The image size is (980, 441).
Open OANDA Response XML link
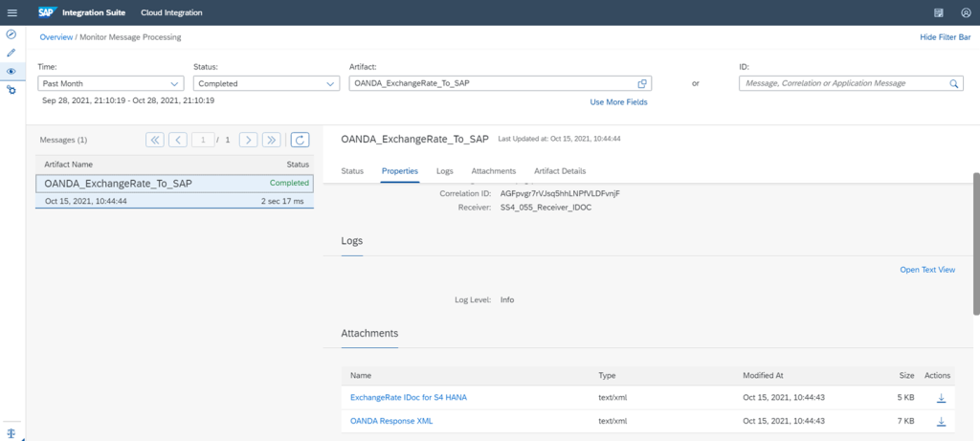(391, 421)
